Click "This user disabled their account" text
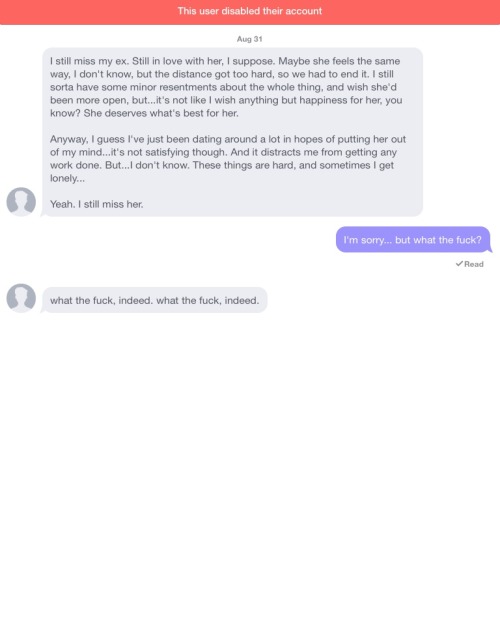The image size is (500, 622). tap(250, 11)
